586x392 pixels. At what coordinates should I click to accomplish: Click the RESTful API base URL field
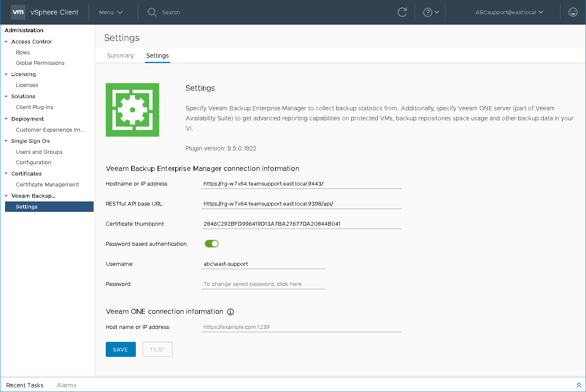pyautogui.click(x=301, y=204)
